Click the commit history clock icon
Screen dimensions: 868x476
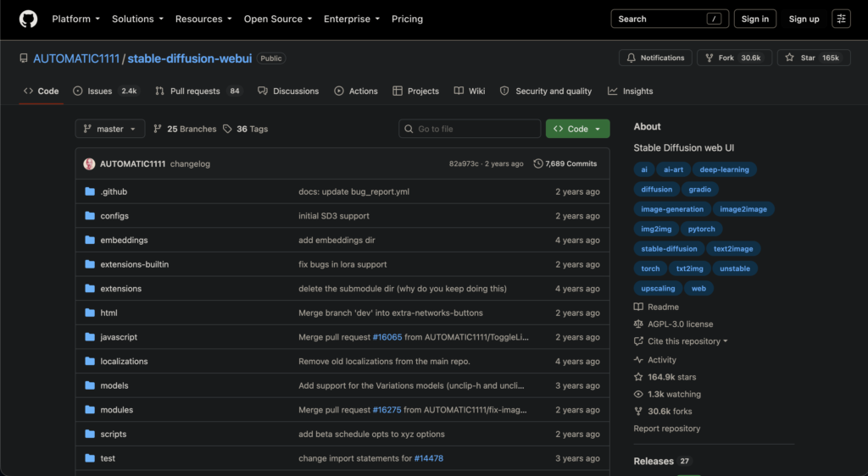537,163
